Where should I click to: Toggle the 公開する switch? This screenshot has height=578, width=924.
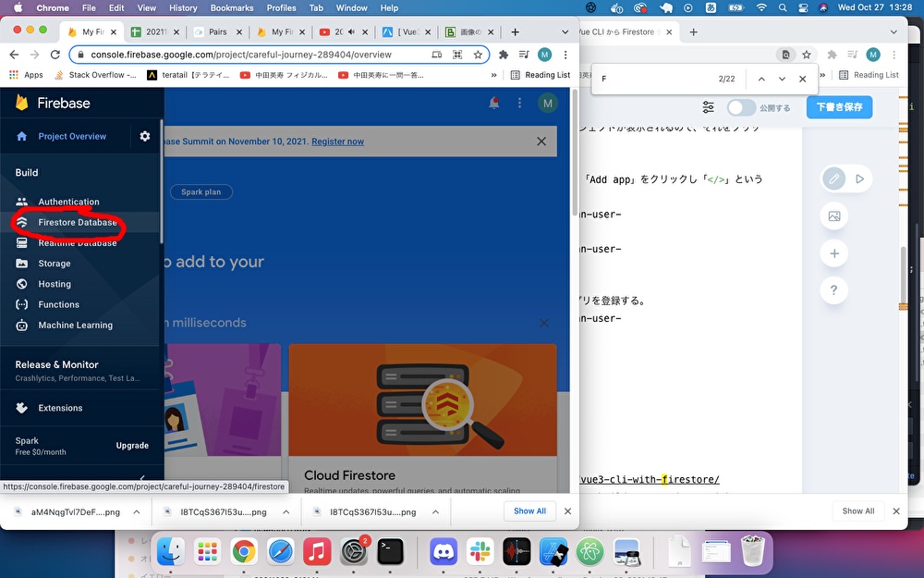click(x=741, y=108)
